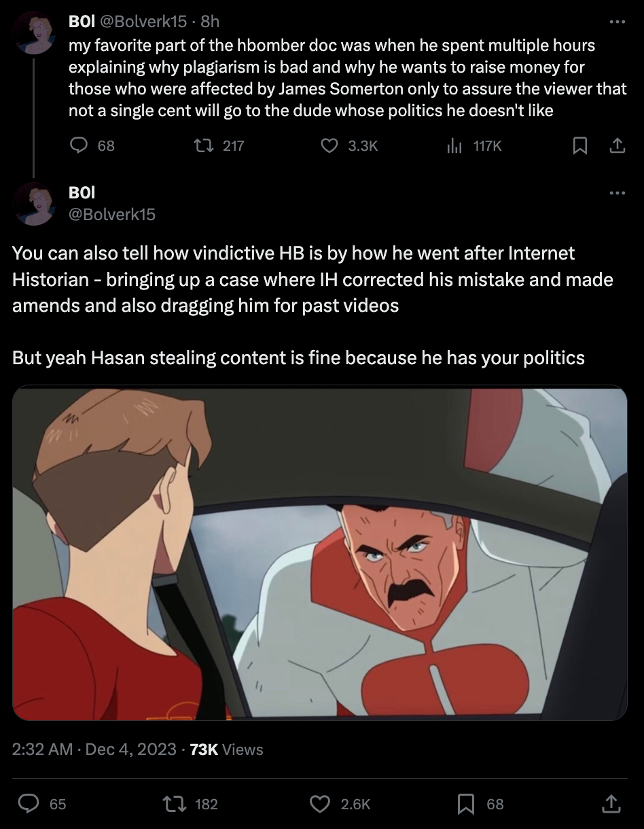Open the 8h timestamp of first tweet

click(x=210, y=22)
